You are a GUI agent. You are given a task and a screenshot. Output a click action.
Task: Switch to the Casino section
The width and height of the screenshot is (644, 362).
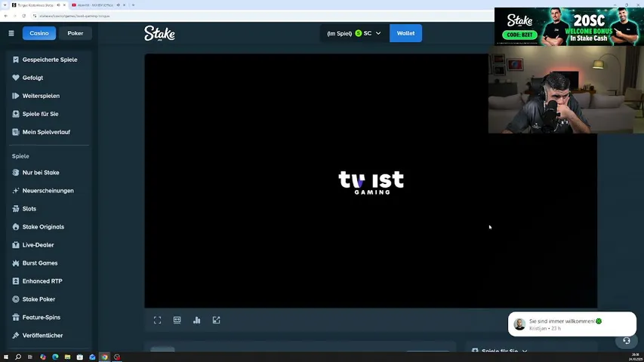[39, 33]
